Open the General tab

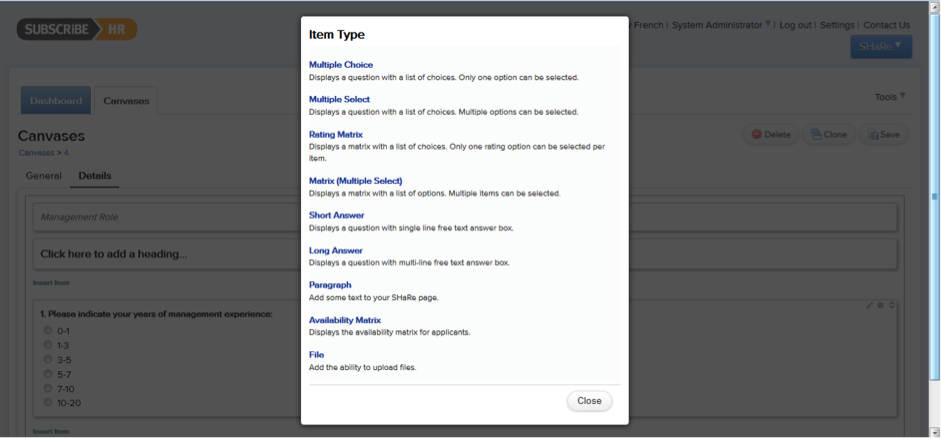[x=44, y=176]
